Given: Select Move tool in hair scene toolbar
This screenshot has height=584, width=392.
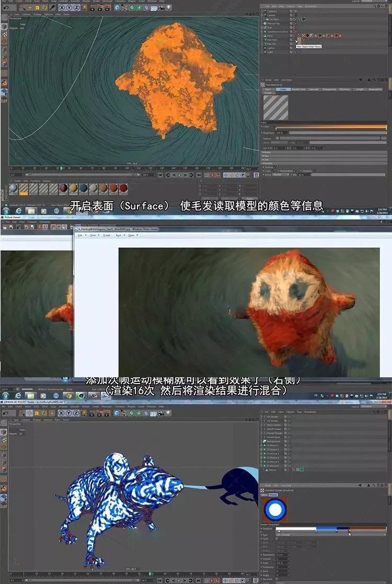Looking at the screenshot, I should tap(30, 7).
